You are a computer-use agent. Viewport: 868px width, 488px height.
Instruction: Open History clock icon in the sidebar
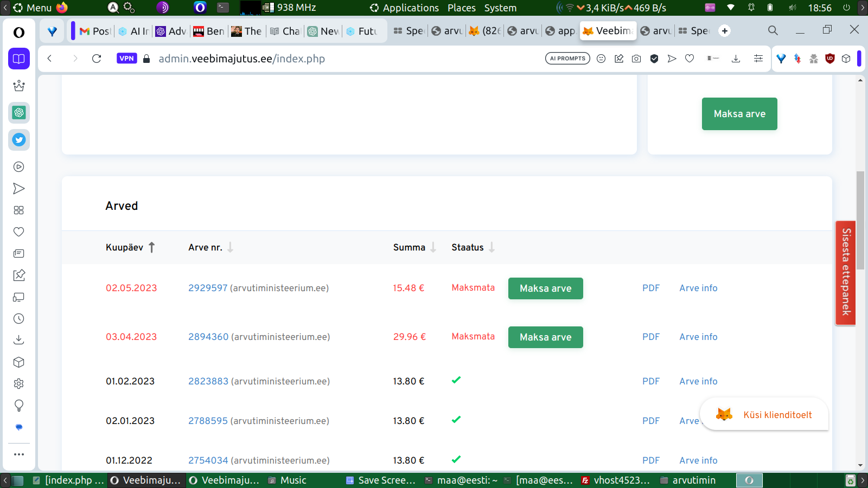point(19,319)
